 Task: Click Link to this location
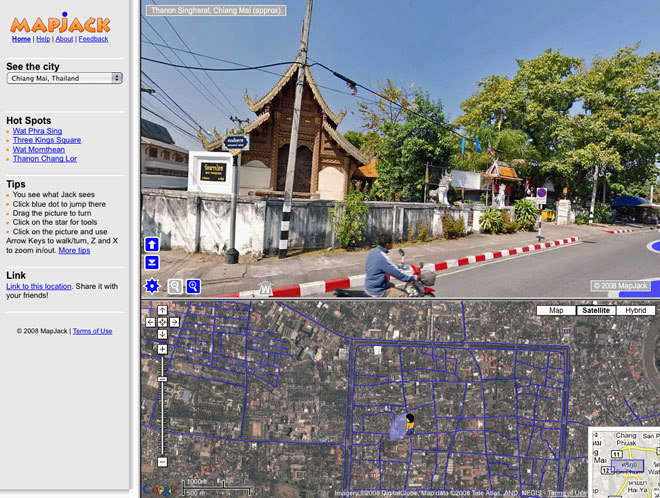click(39, 286)
